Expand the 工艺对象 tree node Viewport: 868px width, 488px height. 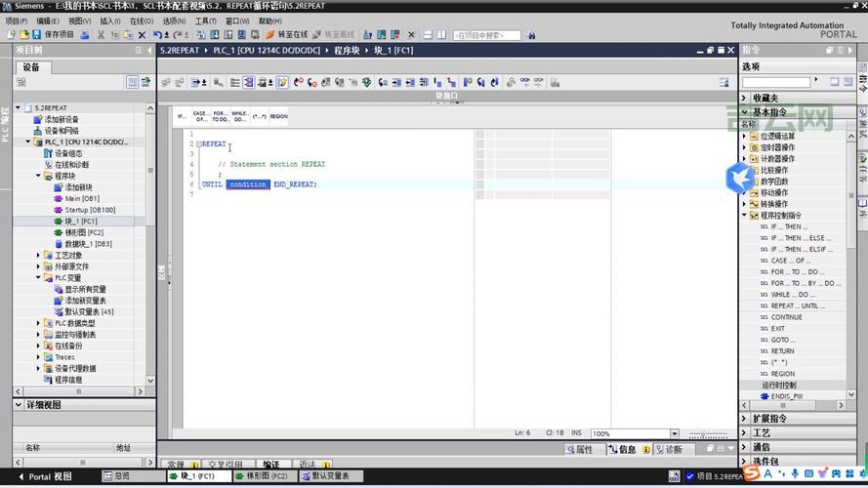point(39,256)
